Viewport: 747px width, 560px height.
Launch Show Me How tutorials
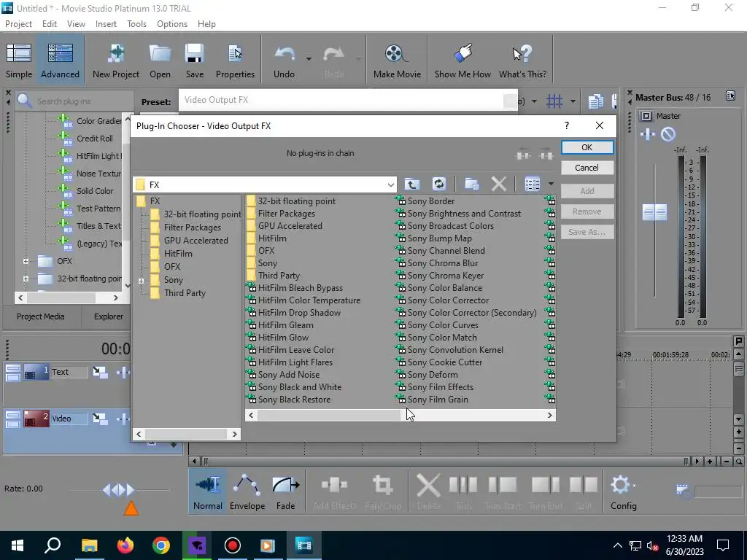pyautogui.click(x=462, y=61)
